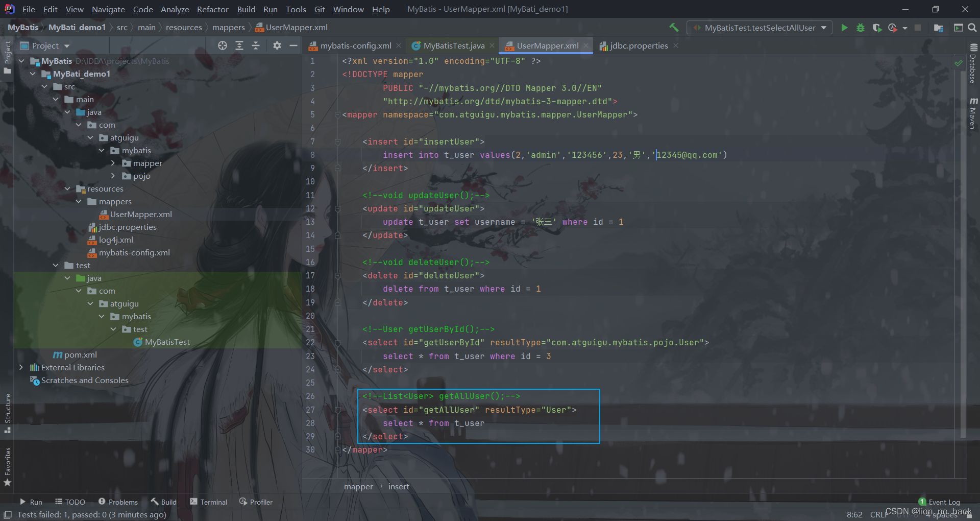Click 'Tests failed: 1' status message

92,514
